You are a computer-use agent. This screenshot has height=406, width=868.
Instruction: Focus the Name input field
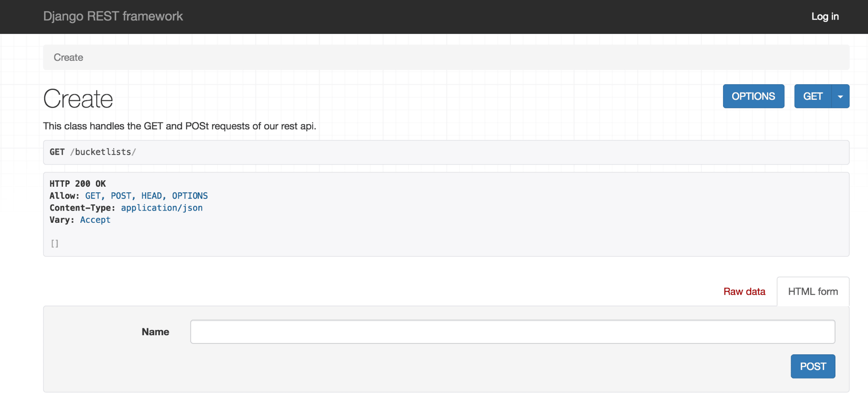[x=513, y=332]
